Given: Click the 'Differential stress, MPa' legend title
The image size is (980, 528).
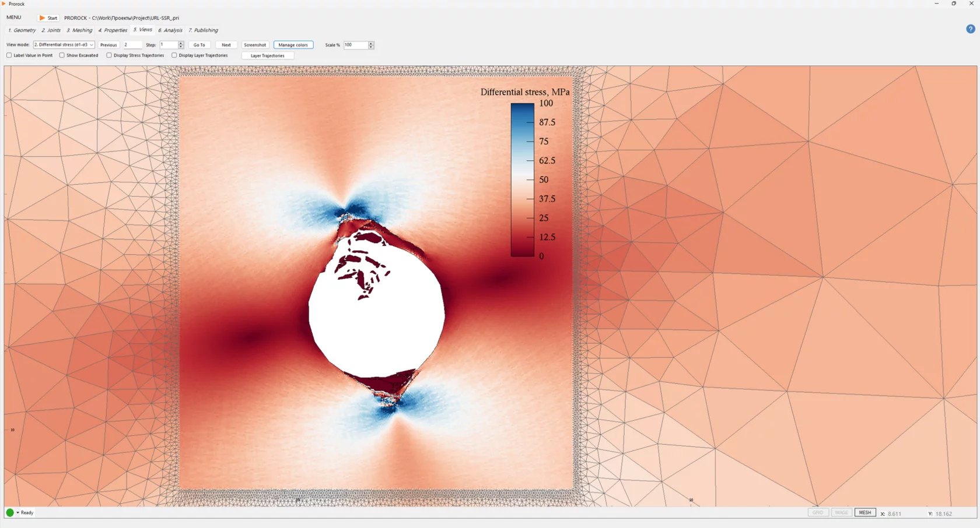Looking at the screenshot, I should click(525, 92).
